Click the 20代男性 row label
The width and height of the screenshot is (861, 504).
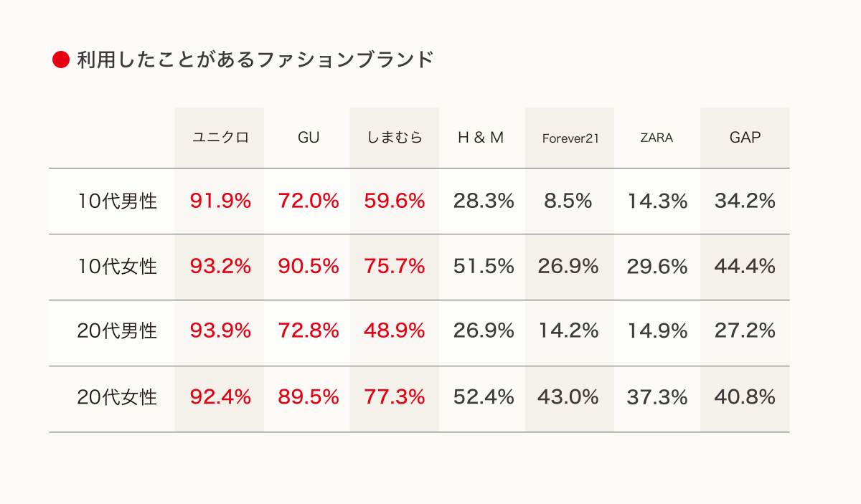pos(117,331)
